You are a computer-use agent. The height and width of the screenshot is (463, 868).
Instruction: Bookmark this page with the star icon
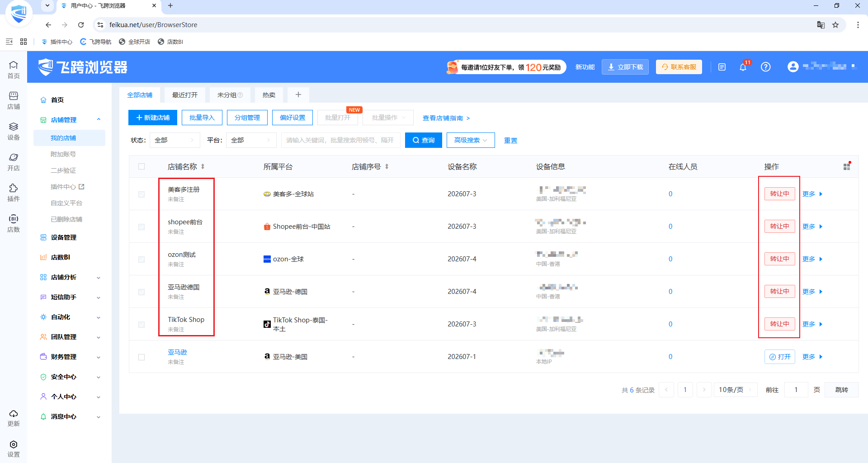(835, 25)
